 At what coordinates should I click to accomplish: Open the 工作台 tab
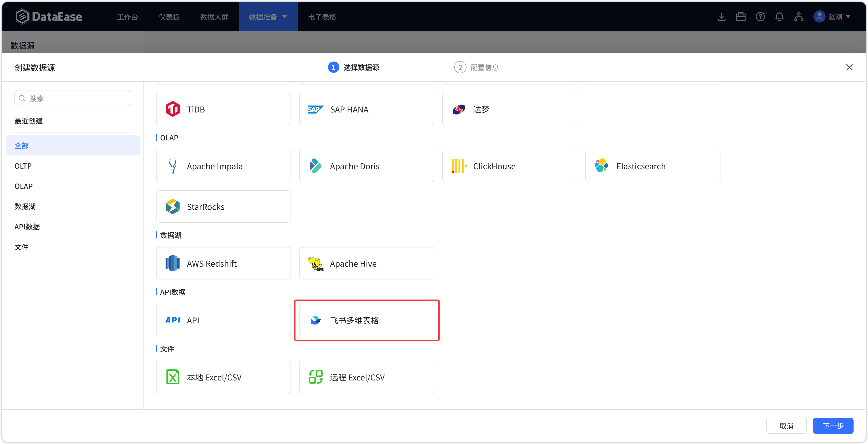127,16
